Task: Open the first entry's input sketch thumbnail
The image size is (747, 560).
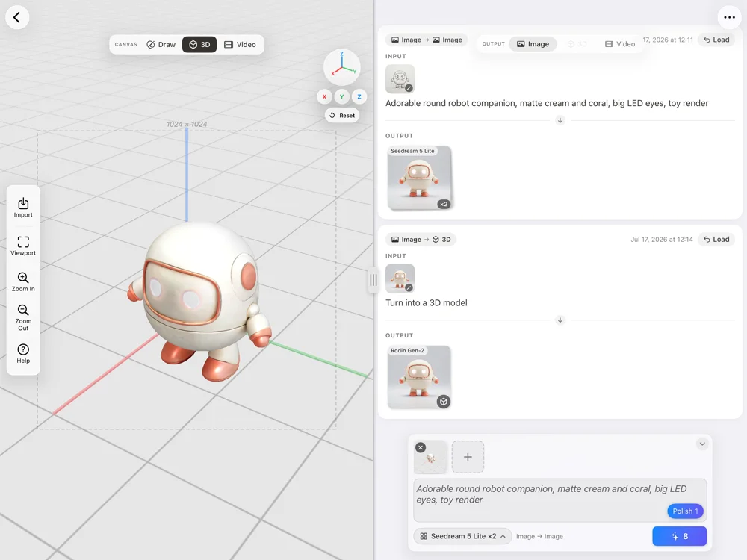Action: (x=400, y=78)
